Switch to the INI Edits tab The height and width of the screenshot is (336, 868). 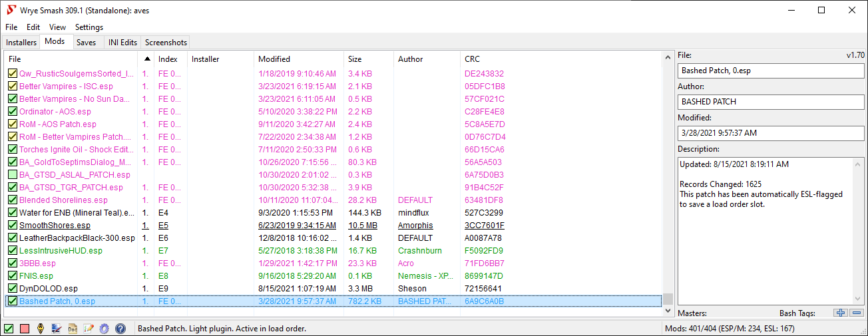(123, 43)
